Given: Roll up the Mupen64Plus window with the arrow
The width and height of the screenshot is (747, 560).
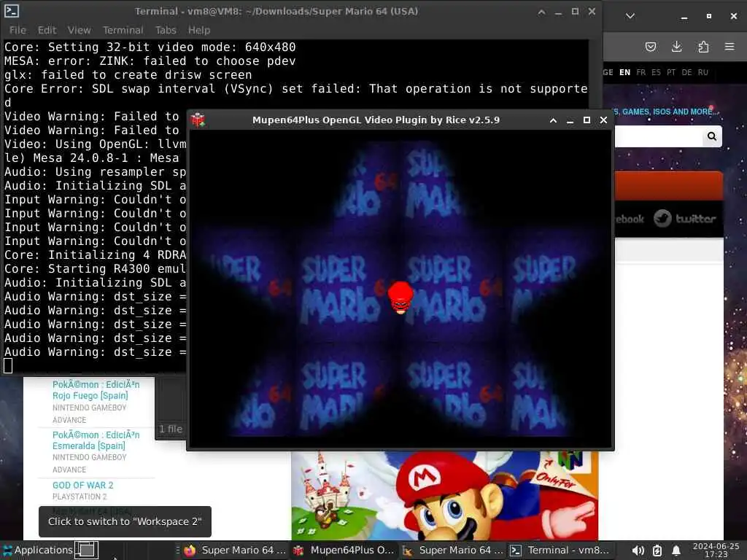Looking at the screenshot, I should (x=553, y=120).
